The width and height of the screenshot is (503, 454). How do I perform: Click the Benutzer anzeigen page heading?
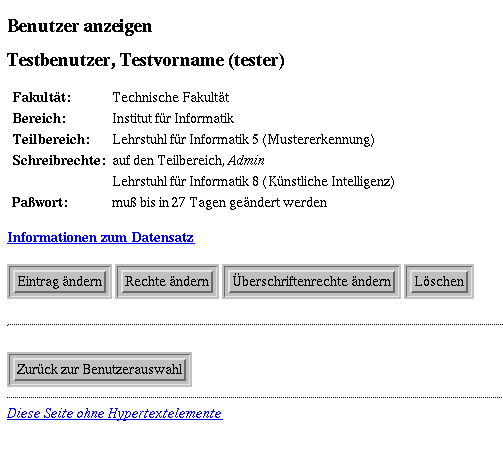80,26
